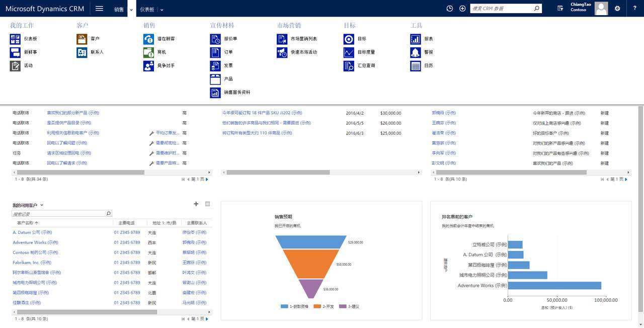Expand the 仪表板 dropdown chevron
This screenshot has height=328, width=644.
click(162, 9)
